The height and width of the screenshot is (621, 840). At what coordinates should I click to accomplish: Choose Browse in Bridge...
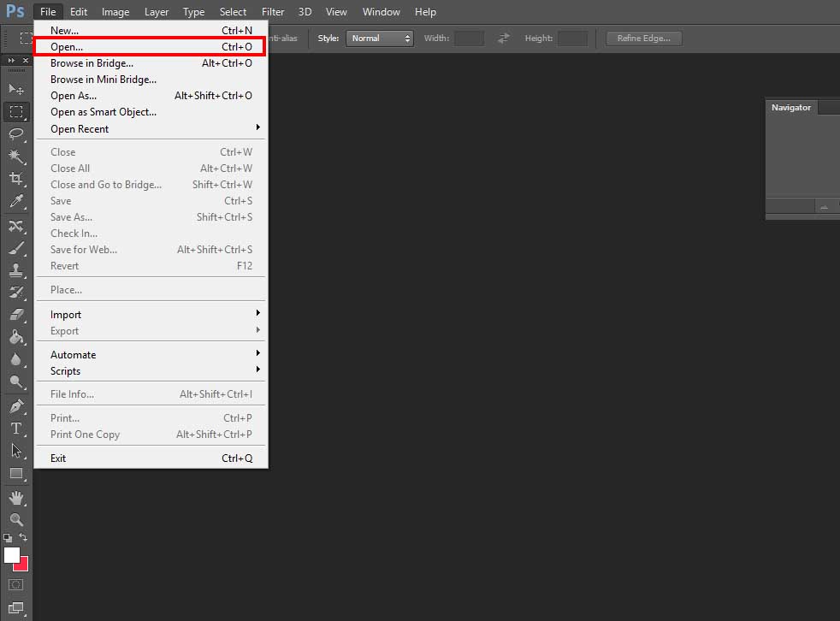[151, 63]
